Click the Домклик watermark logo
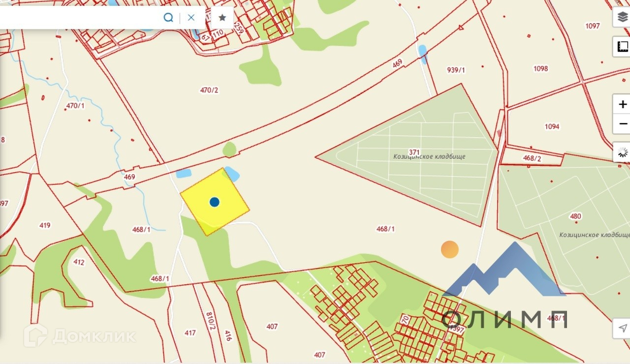Screen dimensions: 630x364 [x=80, y=336]
